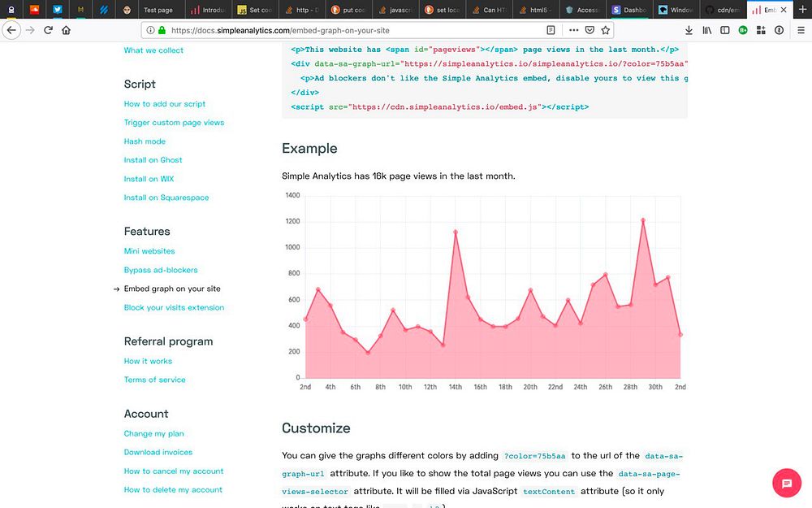The width and height of the screenshot is (812, 508).
Task: Open the downloads panel
Action: tap(689, 30)
